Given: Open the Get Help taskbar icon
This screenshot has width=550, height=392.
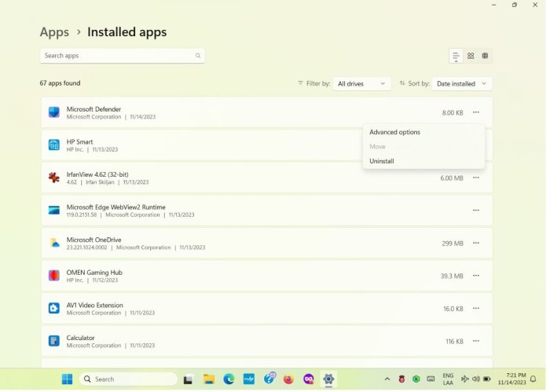Looking at the screenshot, I should click(x=271, y=380).
